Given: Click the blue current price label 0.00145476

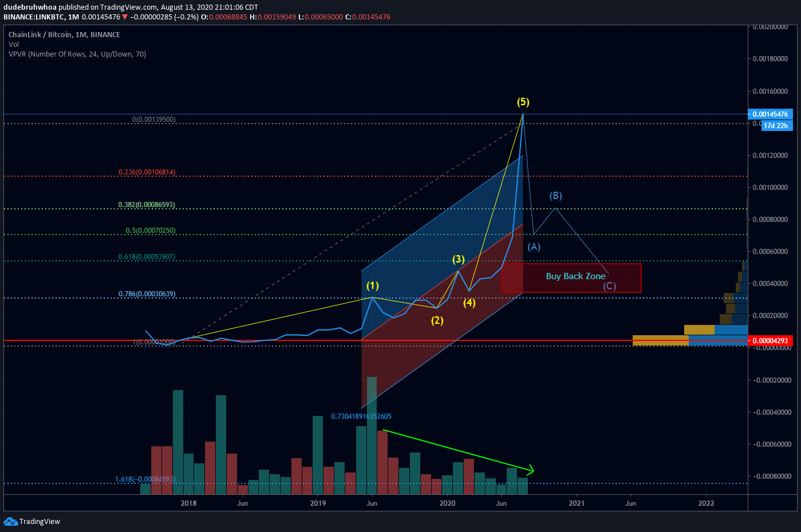Looking at the screenshot, I should (770, 114).
